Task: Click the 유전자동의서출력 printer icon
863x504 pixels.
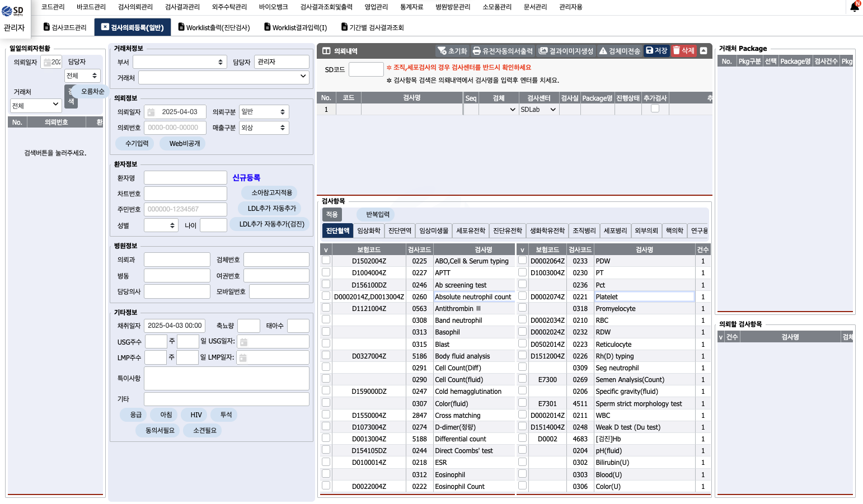Action: 476,51
